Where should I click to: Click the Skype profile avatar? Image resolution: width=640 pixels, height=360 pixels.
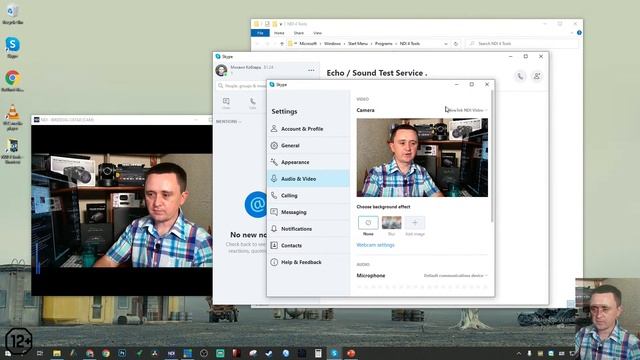pyautogui.click(x=221, y=70)
